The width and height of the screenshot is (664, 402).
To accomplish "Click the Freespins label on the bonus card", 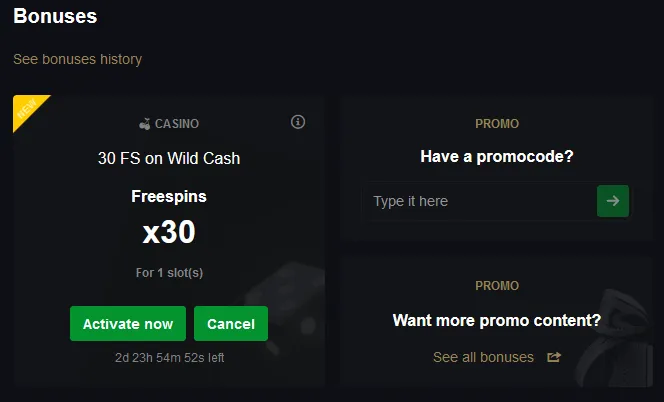I will (x=169, y=197).
